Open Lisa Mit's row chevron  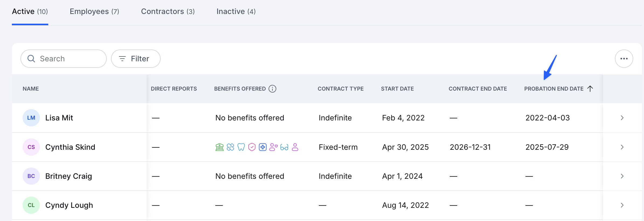point(622,118)
